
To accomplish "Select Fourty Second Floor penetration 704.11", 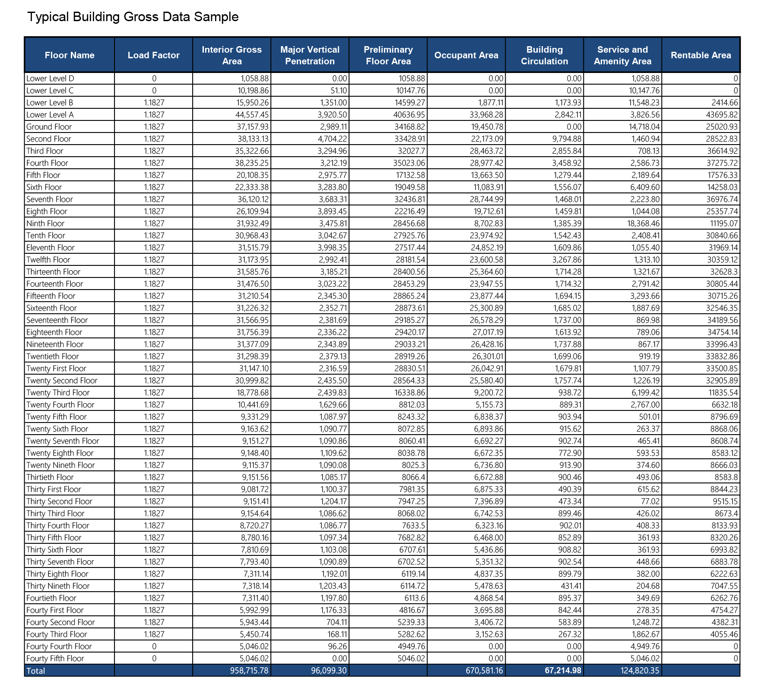I will pyautogui.click(x=336, y=622).
